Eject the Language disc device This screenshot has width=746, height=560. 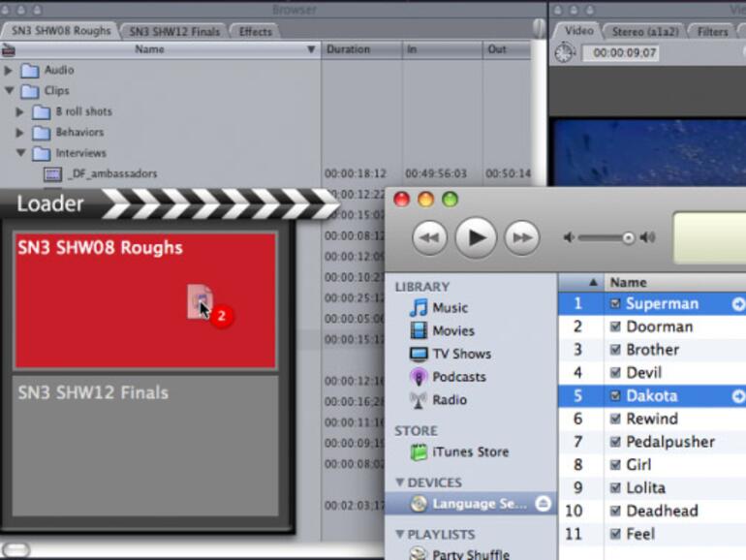tap(543, 504)
